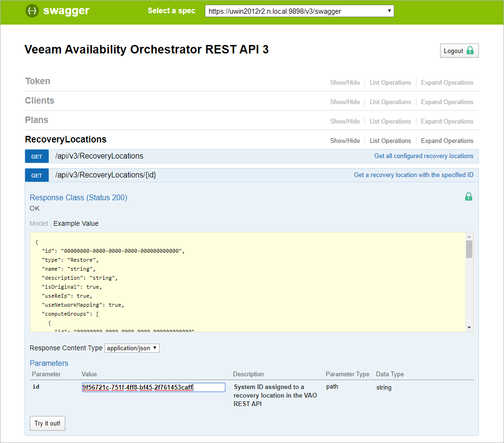Click the Response Content Type label

[66, 348]
